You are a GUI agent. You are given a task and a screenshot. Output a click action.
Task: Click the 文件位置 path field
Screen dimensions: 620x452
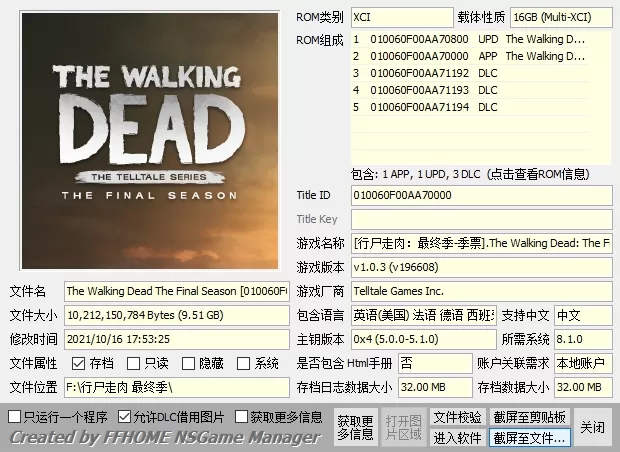click(176, 387)
